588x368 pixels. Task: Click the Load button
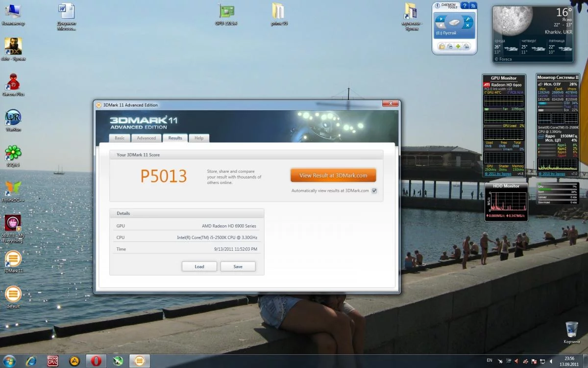(199, 266)
